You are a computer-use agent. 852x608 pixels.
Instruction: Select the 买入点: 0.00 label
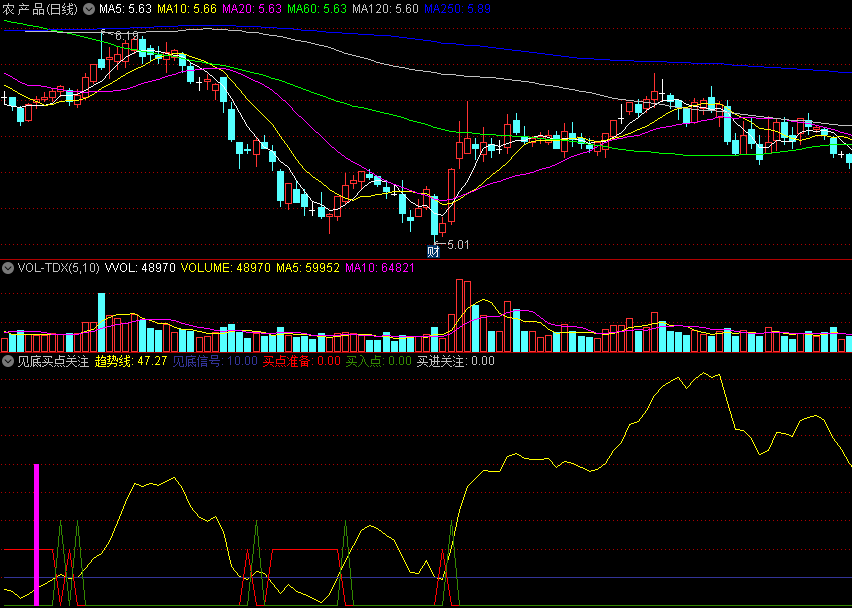[x=379, y=361]
